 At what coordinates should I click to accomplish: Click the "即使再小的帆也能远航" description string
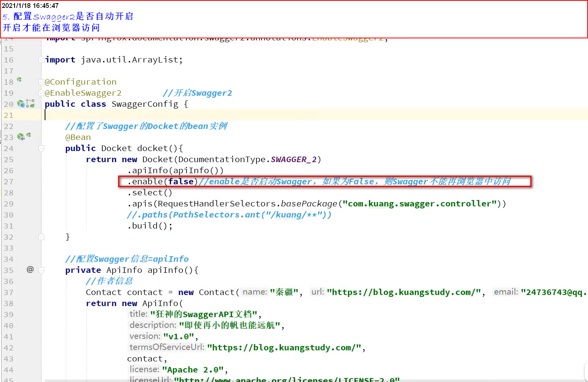point(230,325)
